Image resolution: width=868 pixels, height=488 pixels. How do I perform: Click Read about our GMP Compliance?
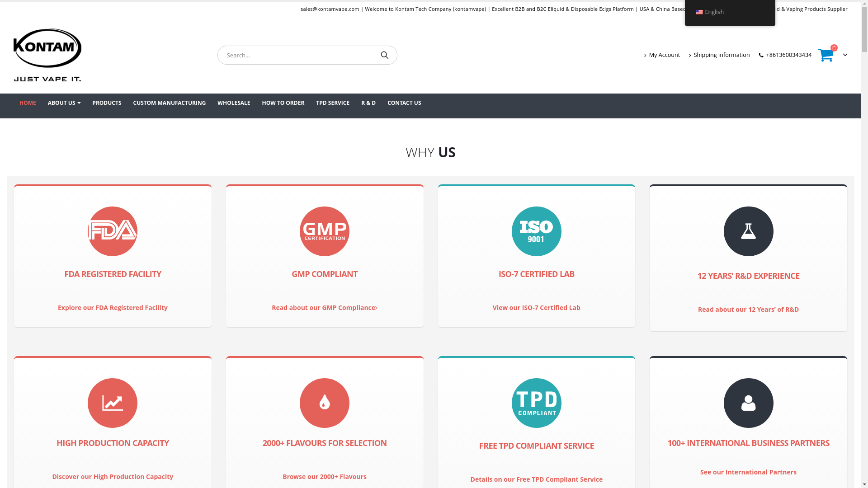tap(325, 308)
